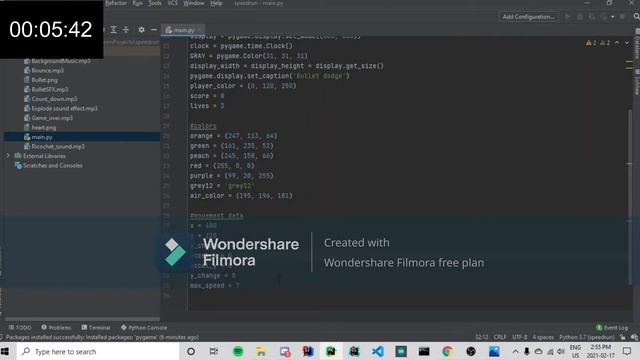Open File Explorer from the taskbar
The image size is (640, 360).
pyautogui.click(x=261, y=351)
